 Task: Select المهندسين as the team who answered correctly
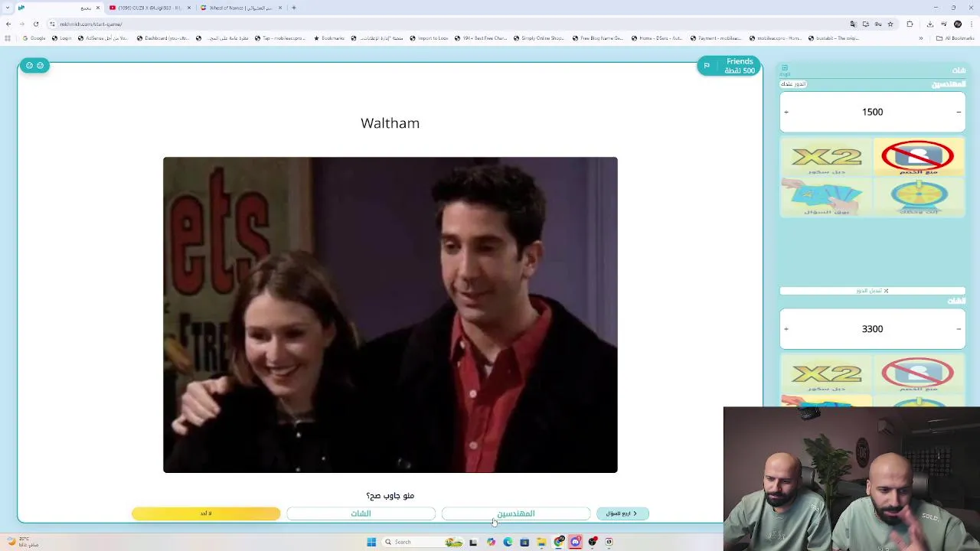(x=515, y=514)
